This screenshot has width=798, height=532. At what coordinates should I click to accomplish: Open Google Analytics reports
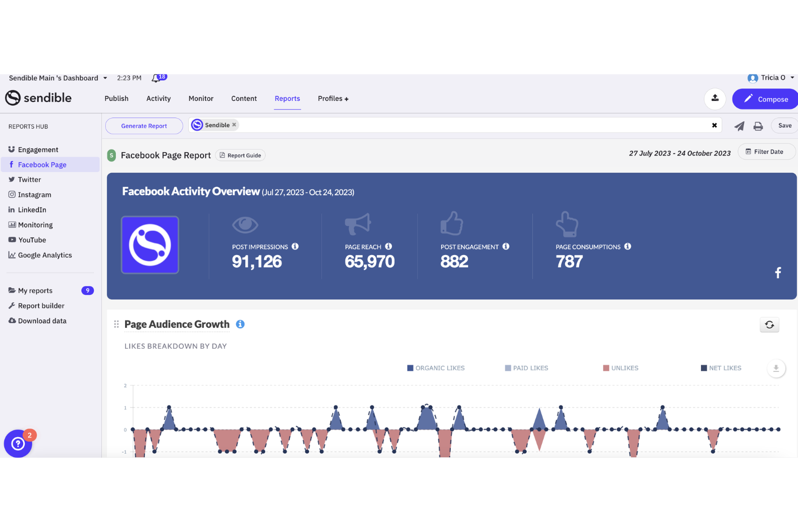[x=45, y=254]
